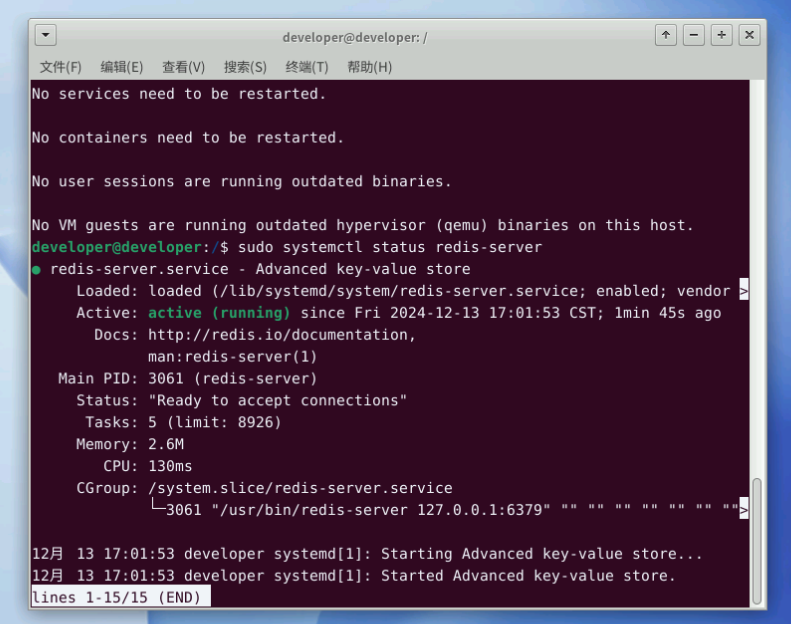Close the terminal window

pos(749,36)
